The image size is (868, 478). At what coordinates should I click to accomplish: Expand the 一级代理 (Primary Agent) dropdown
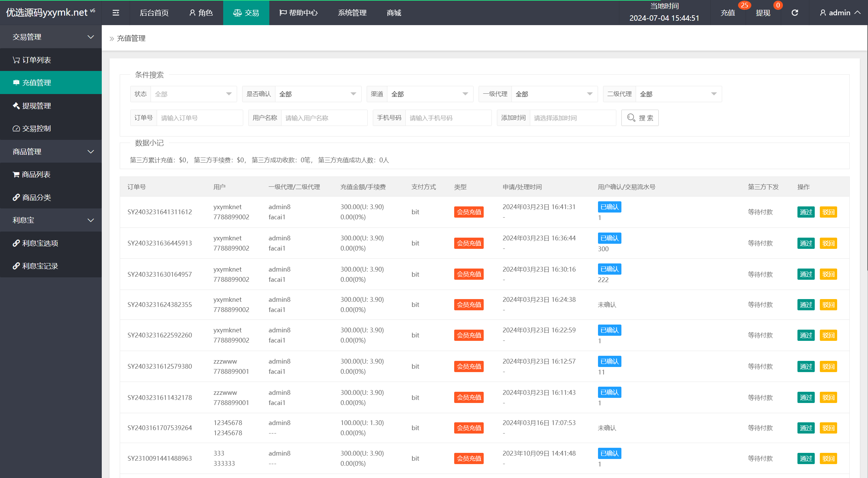tap(587, 94)
